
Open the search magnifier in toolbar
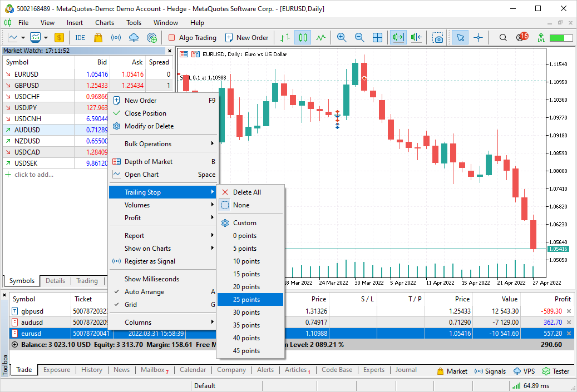[x=503, y=38]
